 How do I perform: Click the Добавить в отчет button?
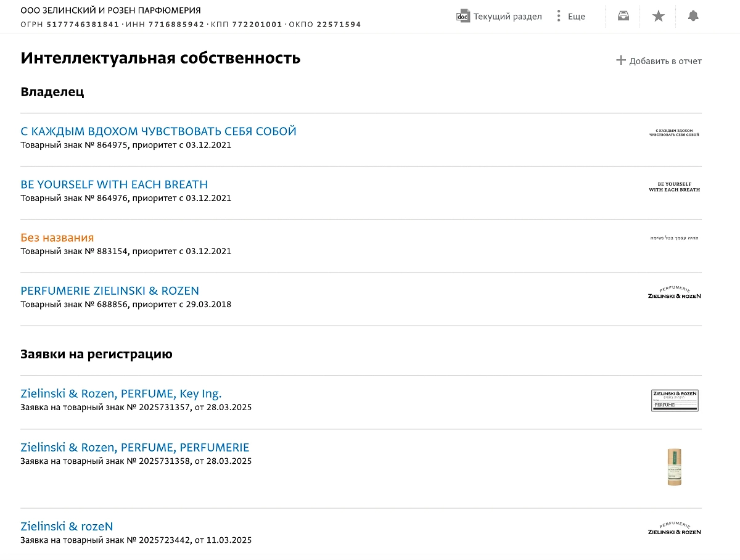tap(664, 61)
